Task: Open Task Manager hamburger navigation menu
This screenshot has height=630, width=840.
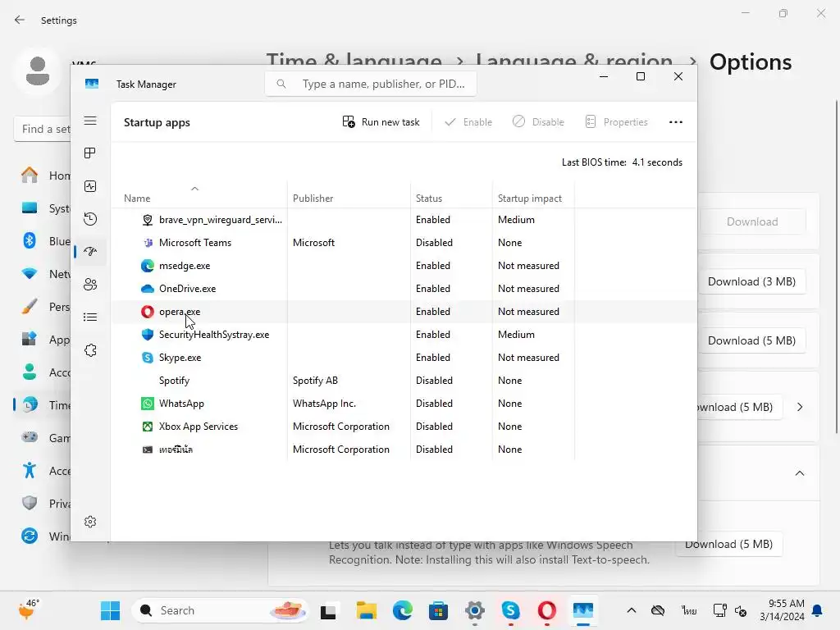Action: 90,121
